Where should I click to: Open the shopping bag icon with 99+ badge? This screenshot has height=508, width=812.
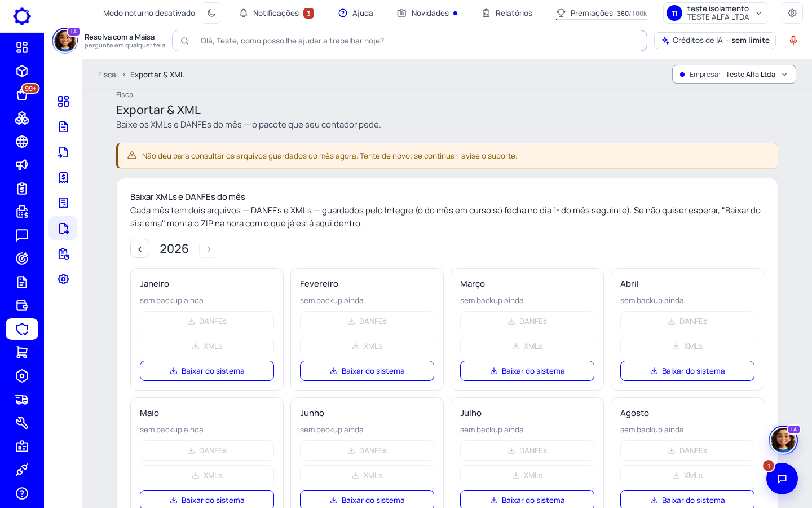[22, 95]
